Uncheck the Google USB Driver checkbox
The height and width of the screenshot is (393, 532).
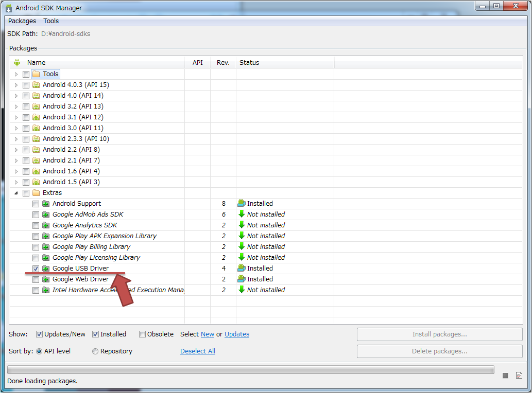pos(36,269)
